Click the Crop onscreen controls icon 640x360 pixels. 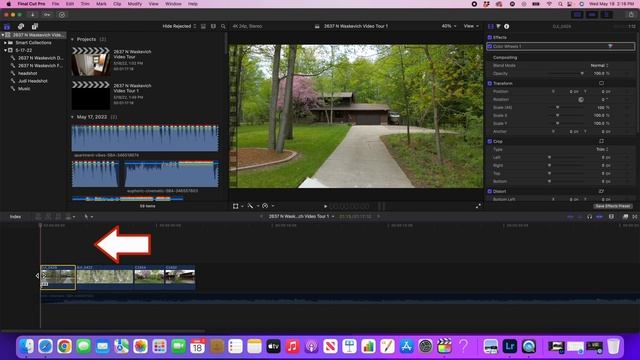(x=601, y=141)
